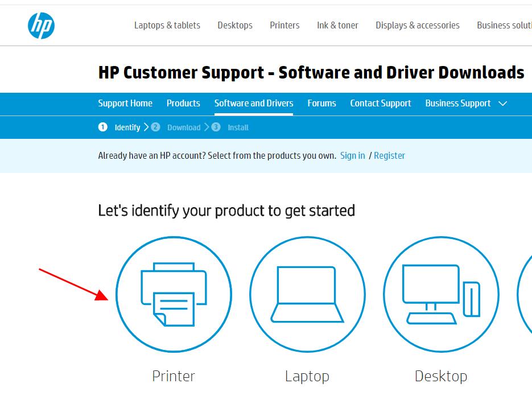Click the Register link

click(389, 156)
